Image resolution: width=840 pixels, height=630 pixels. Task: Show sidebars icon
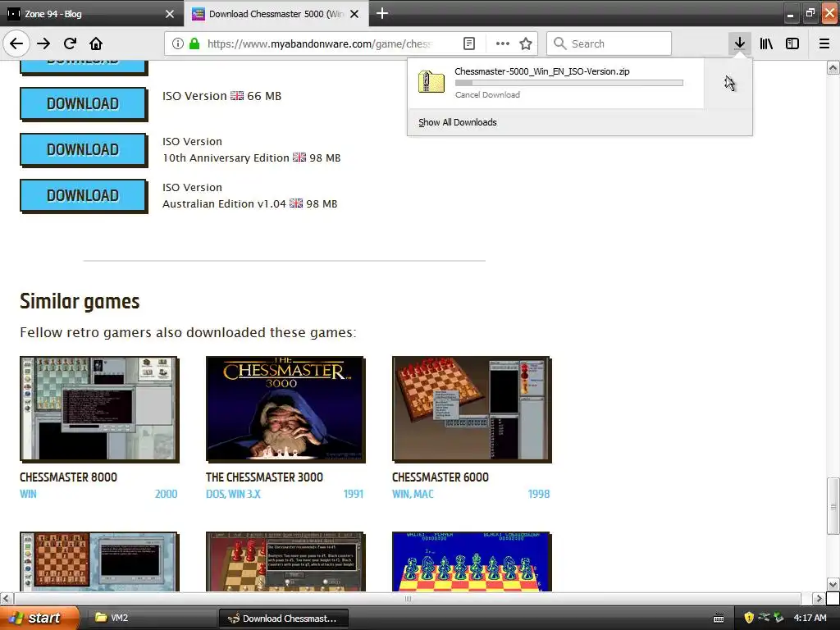click(792, 43)
